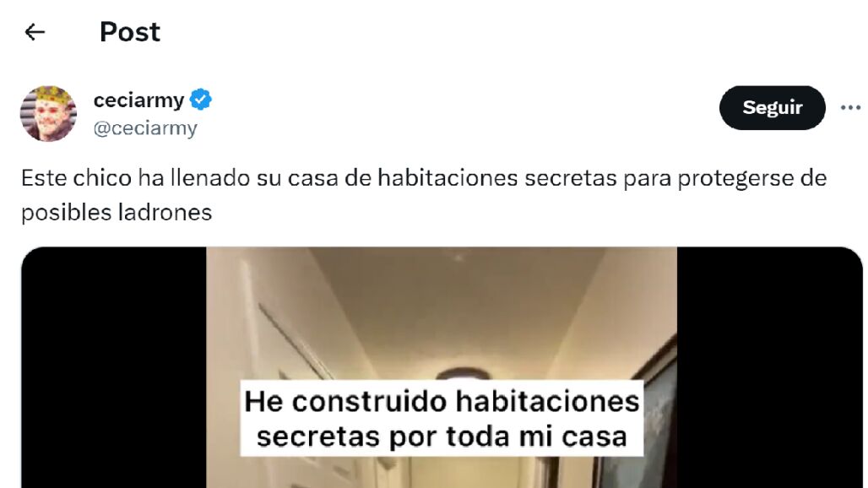Screen dimensions: 868x488
Task: Open the ceciarmy display name link
Action: pyautogui.click(x=138, y=100)
